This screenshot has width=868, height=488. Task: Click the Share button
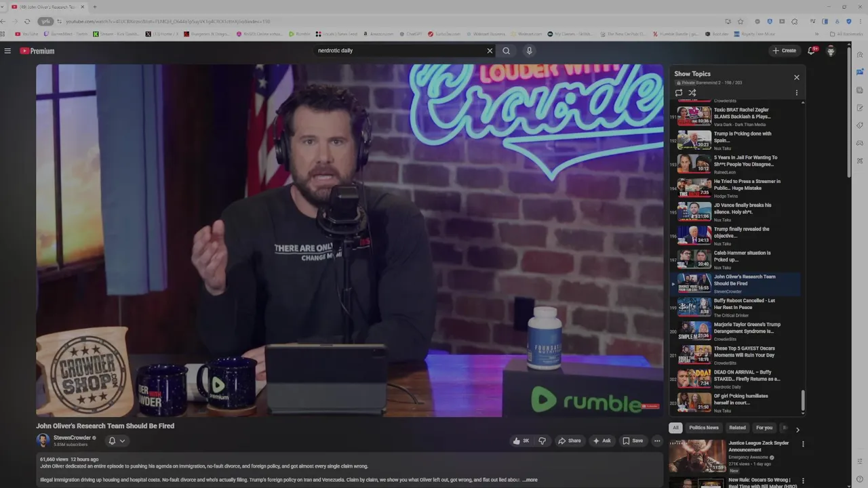pos(570,441)
